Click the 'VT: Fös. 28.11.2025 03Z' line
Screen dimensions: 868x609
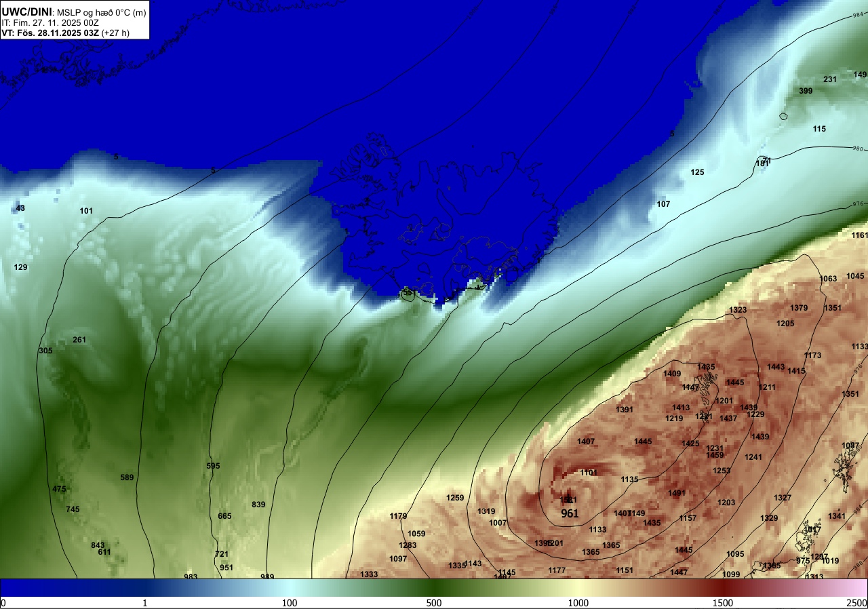50,33
